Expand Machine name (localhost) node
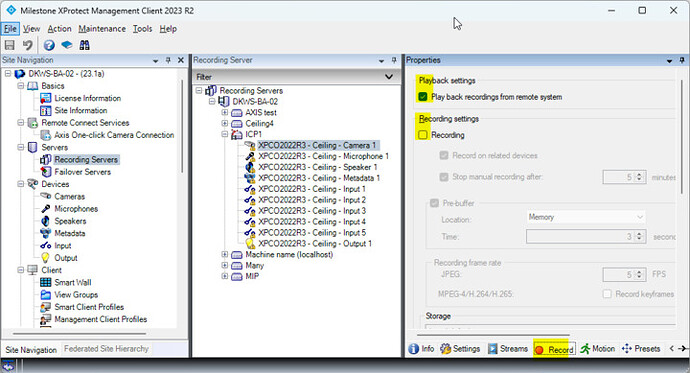Screen dimensions: 690x373 click(x=224, y=254)
